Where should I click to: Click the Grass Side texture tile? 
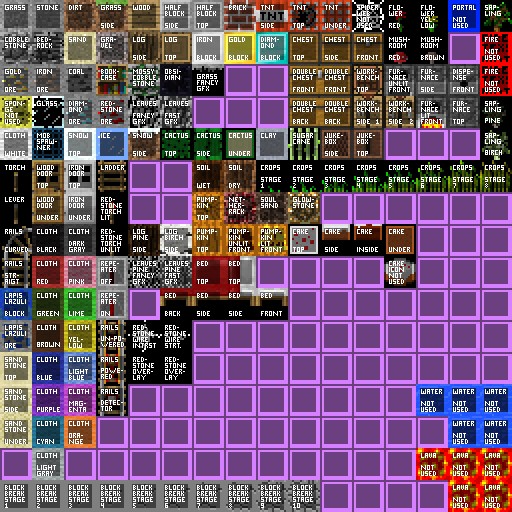pyautogui.click(x=112, y=16)
